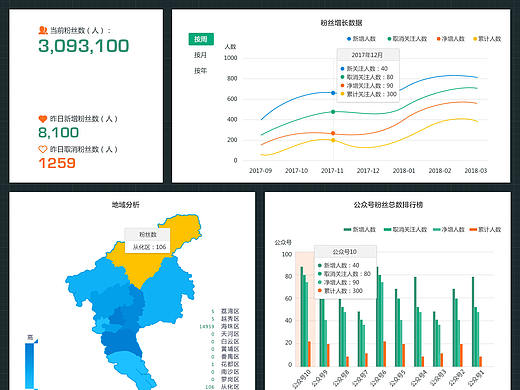Select 番禺区 in the district list

click(230, 357)
